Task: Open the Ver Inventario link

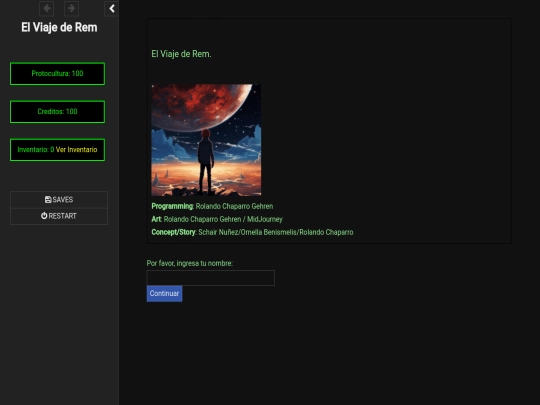Action: point(76,150)
